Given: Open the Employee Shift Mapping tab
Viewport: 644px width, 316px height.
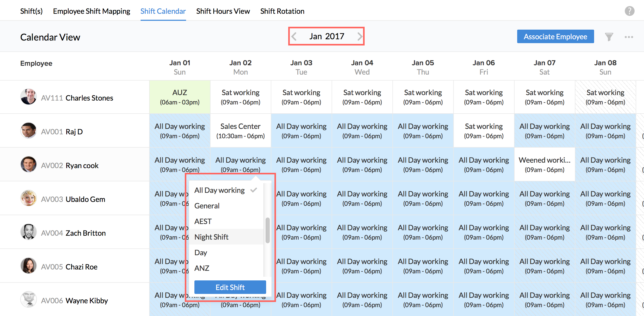Looking at the screenshot, I should [91, 11].
